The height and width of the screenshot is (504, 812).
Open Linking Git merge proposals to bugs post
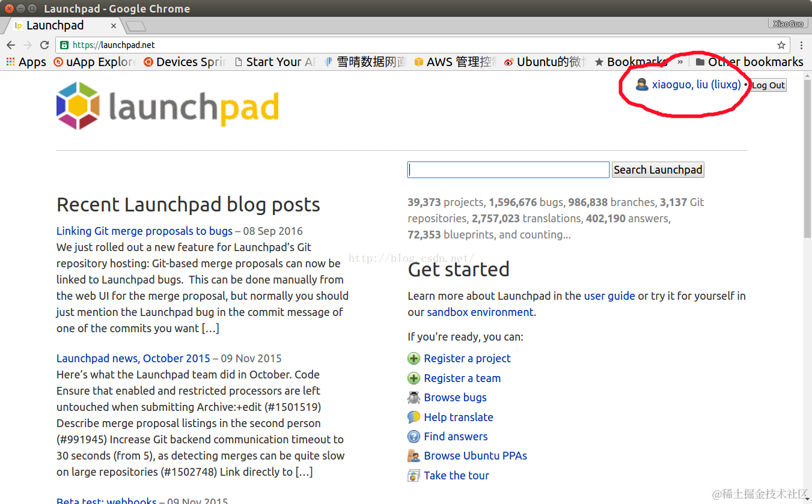click(144, 231)
